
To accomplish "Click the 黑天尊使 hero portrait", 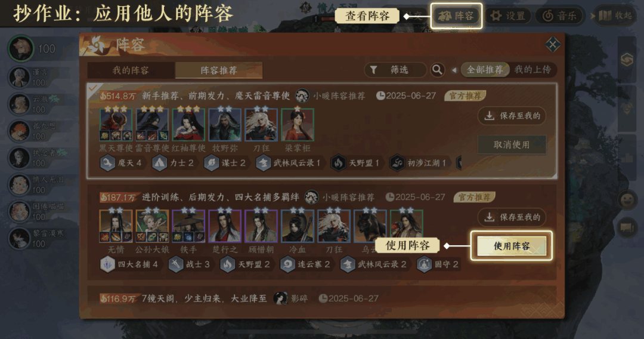I will click(x=116, y=125).
